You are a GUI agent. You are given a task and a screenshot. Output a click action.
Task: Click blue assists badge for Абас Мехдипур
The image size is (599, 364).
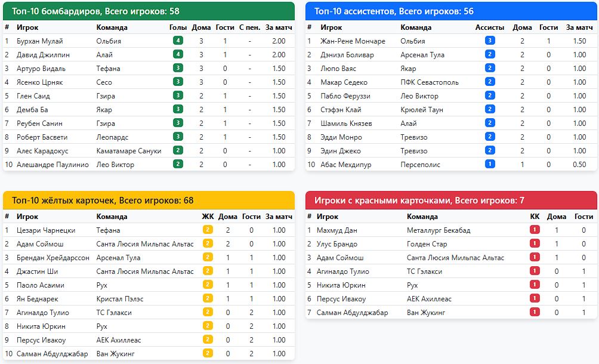point(490,164)
